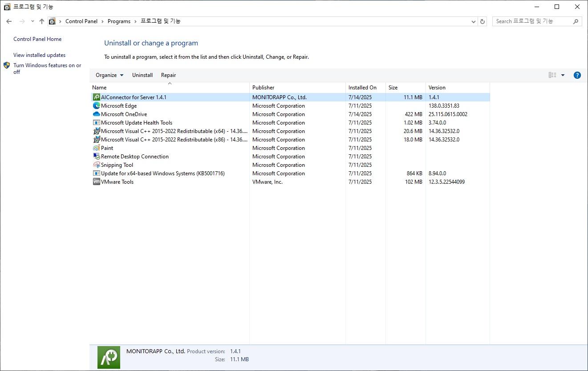Viewport: 588px width, 371px height.
Task: Open the recent locations dropdown arrow
Action: click(32, 21)
